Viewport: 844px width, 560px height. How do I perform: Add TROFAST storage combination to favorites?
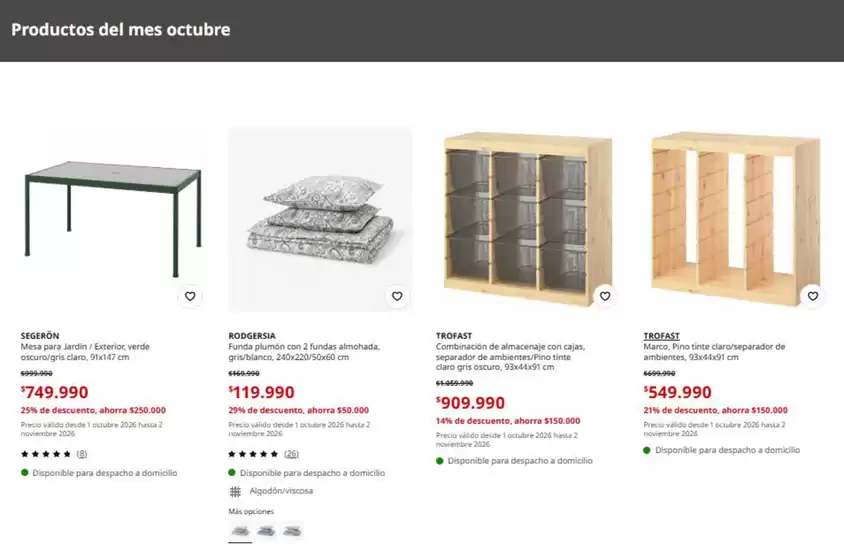605,296
